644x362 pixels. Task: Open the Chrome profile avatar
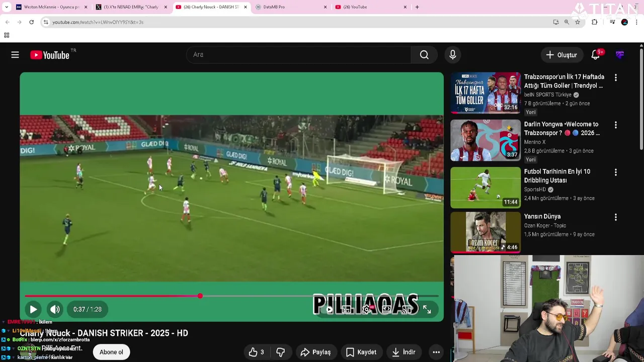(x=624, y=22)
